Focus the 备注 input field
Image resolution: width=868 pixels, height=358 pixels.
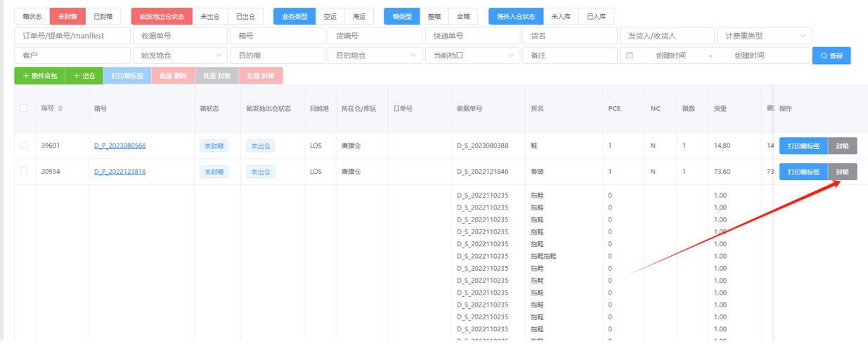pos(569,56)
